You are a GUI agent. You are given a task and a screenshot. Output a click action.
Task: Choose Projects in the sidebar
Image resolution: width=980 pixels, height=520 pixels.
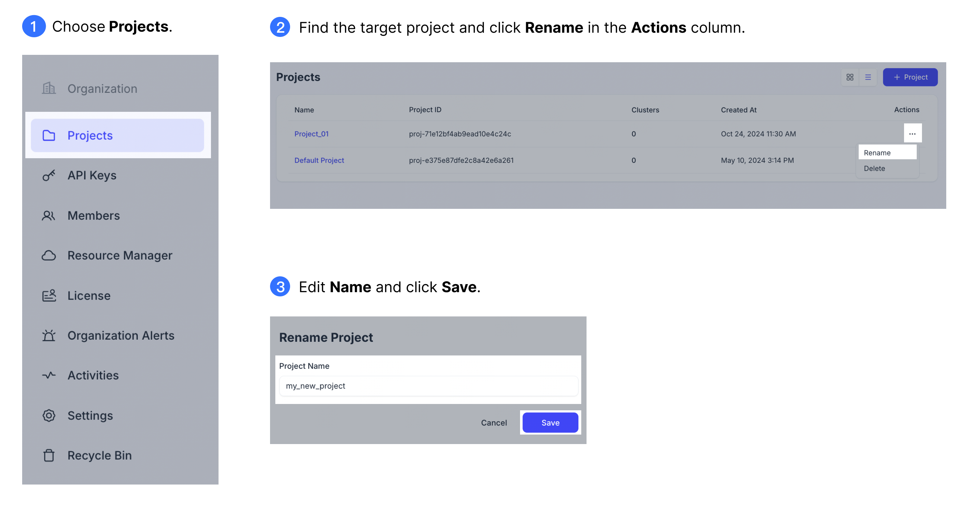click(x=117, y=135)
